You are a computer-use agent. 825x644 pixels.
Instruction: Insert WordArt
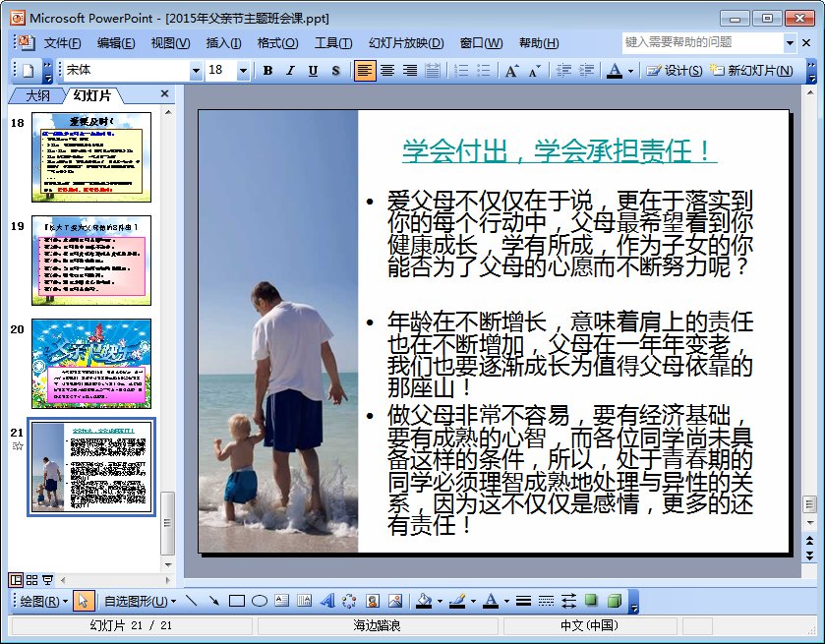[x=327, y=601]
